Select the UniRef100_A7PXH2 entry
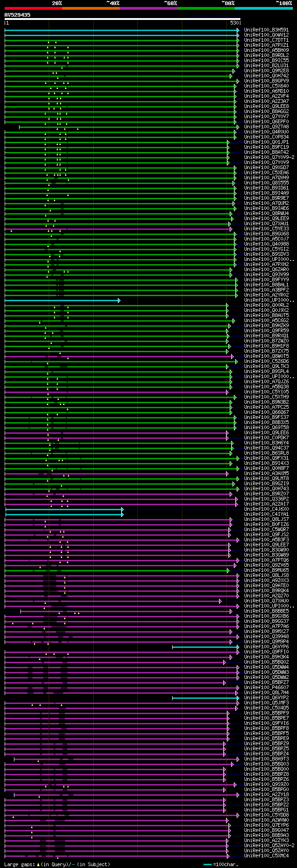Image resolution: width=297 pixels, height=868 pixels. pyautogui.click(x=266, y=265)
